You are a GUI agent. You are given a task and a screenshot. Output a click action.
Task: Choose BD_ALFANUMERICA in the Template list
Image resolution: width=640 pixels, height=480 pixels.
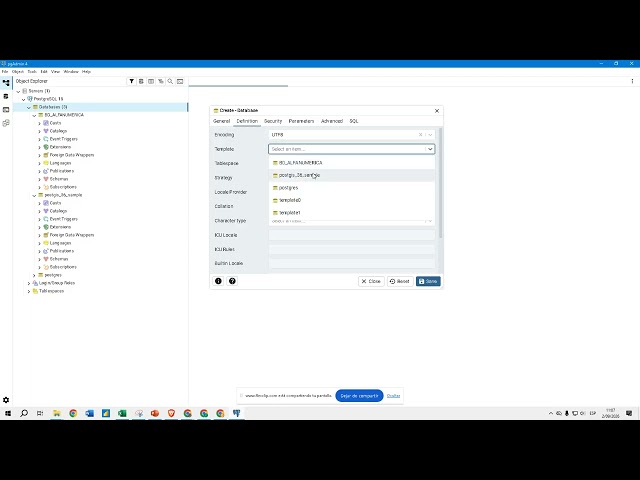click(x=351, y=162)
